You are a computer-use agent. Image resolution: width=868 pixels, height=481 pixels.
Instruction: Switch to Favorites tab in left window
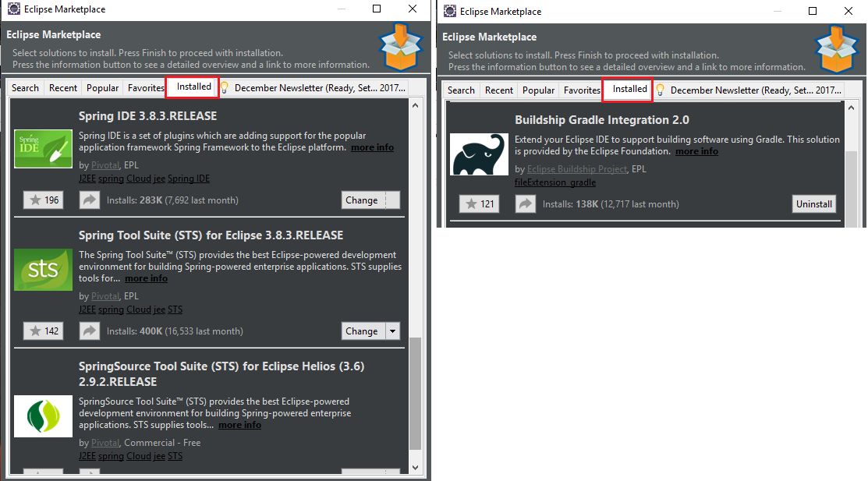click(x=146, y=88)
